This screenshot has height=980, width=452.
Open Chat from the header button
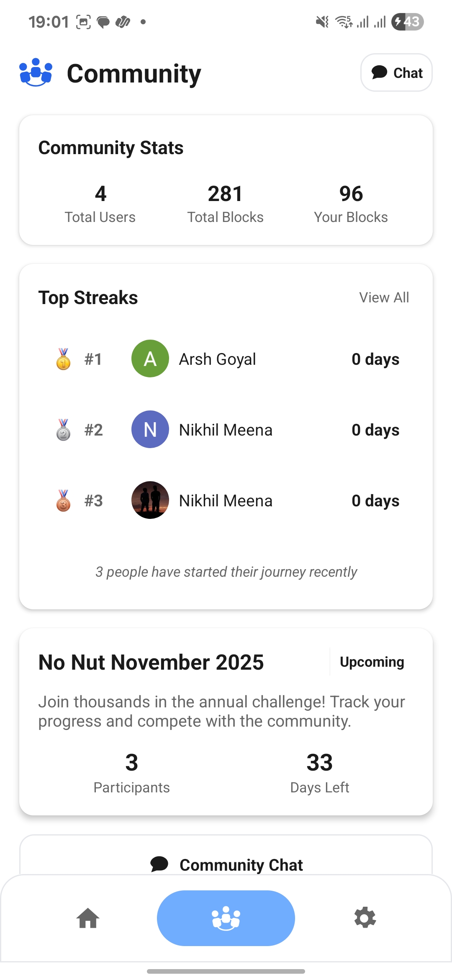[396, 72]
